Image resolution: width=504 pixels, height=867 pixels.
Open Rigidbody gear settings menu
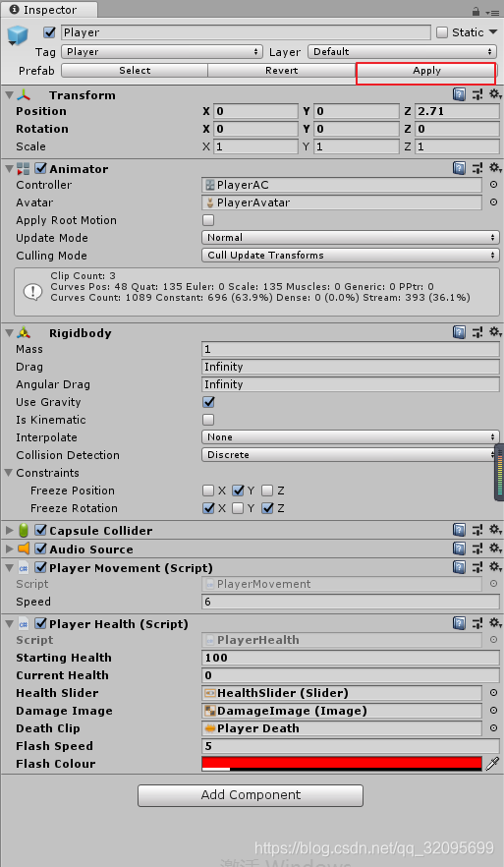495,332
